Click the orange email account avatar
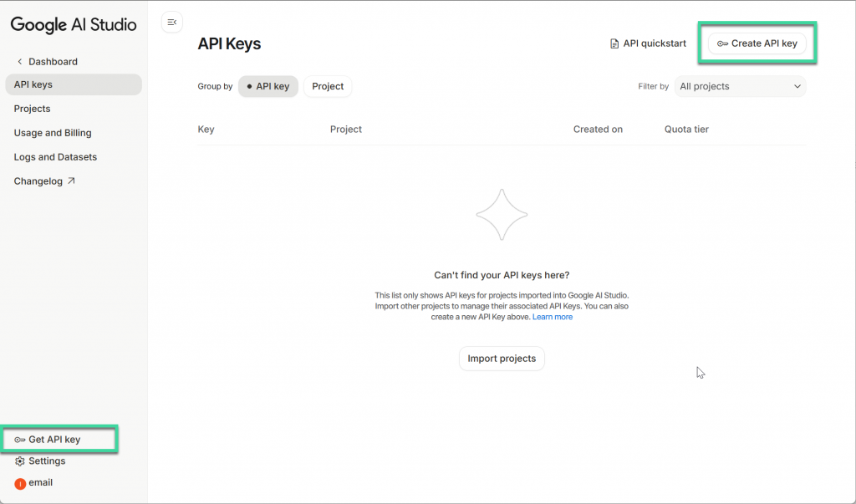Image resolution: width=856 pixels, height=504 pixels. coord(20,483)
